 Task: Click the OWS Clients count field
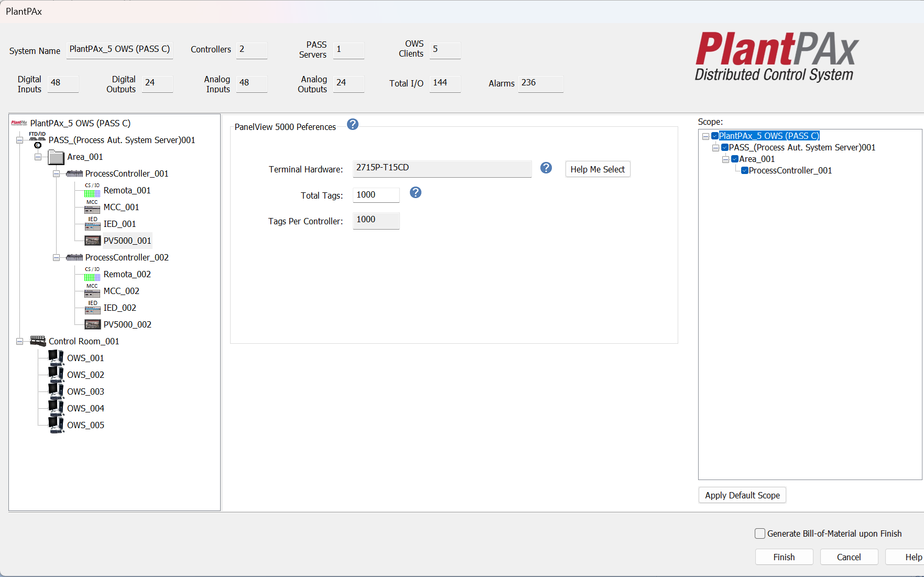[445, 50]
